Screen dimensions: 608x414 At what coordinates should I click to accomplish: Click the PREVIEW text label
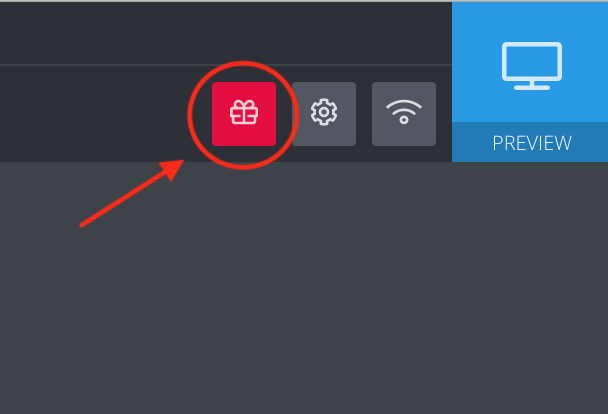point(532,143)
